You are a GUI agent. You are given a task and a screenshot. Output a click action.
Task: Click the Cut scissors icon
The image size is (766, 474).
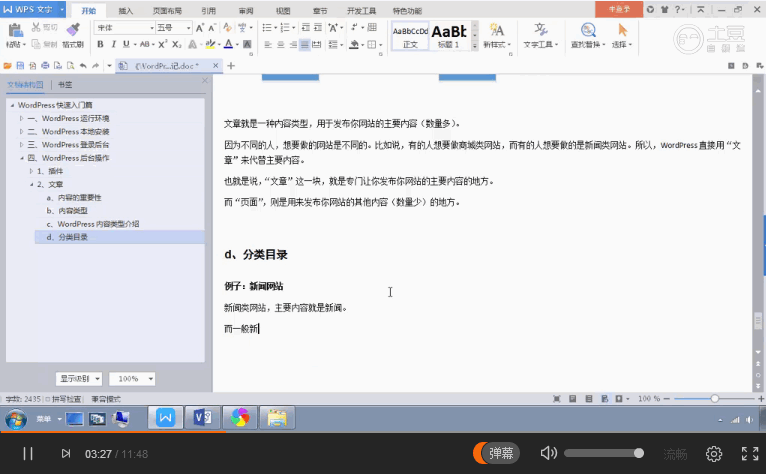[x=36, y=27]
